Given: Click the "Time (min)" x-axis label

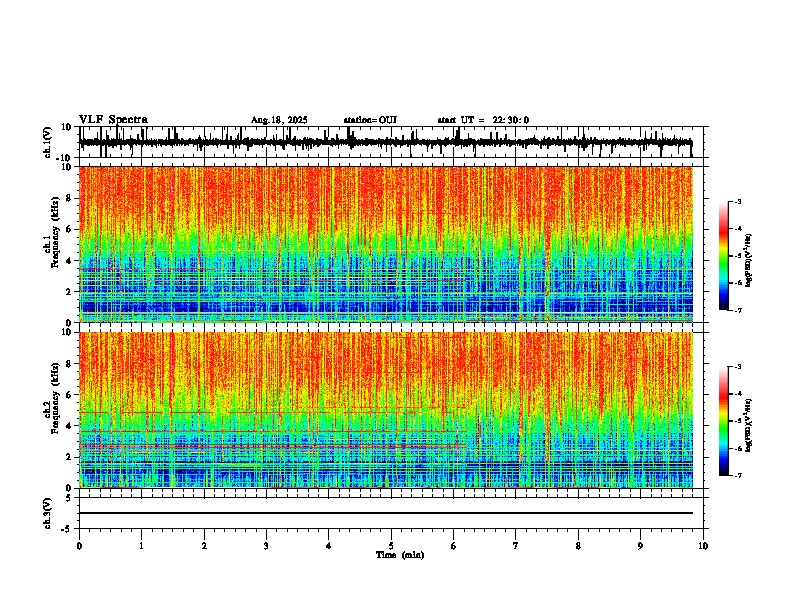Looking at the screenshot, I should (400, 555).
